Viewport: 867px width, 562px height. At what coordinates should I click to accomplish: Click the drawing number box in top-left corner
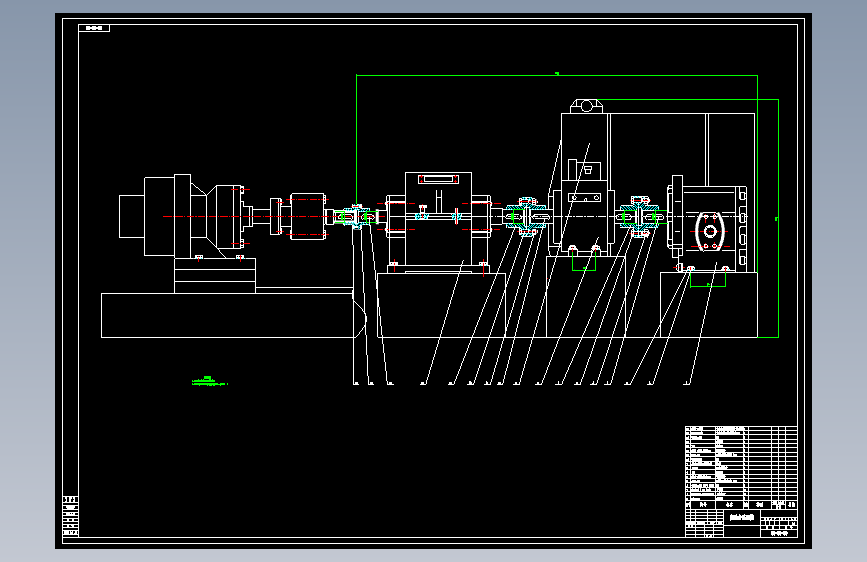pyautogui.click(x=94, y=28)
